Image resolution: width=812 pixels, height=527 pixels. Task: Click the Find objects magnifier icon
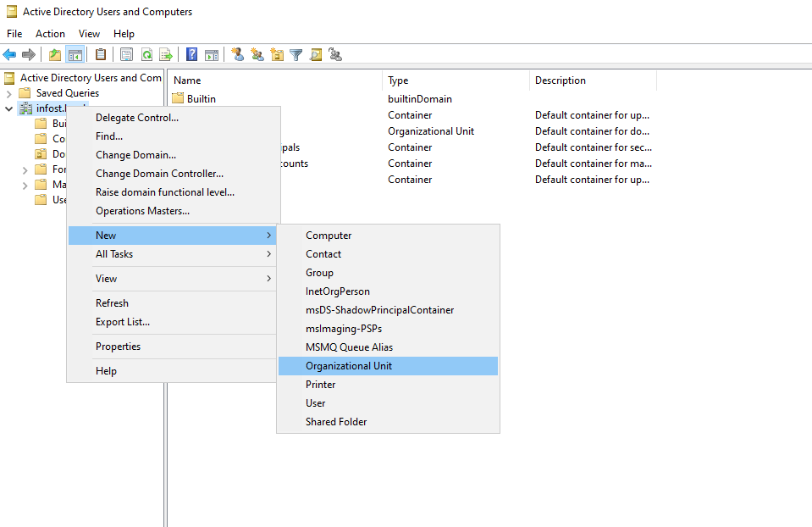[x=316, y=54]
